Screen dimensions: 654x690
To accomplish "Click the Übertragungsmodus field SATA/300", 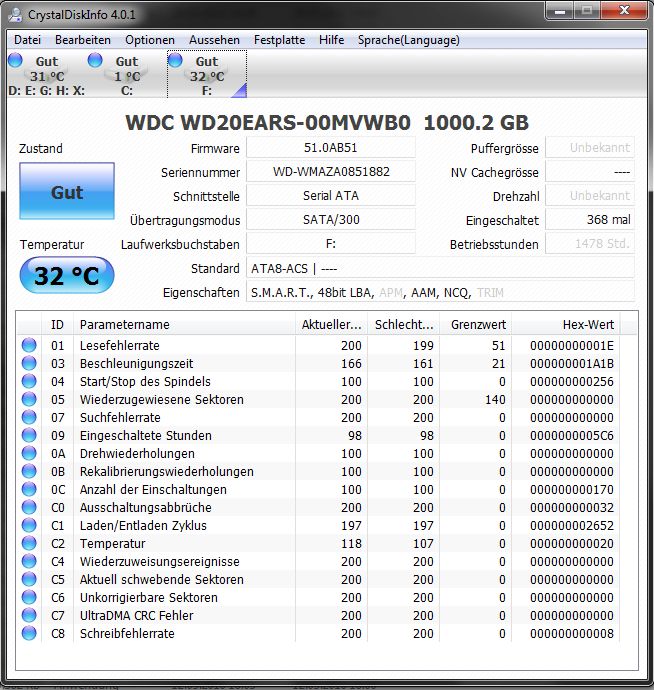I will [331, 220].
